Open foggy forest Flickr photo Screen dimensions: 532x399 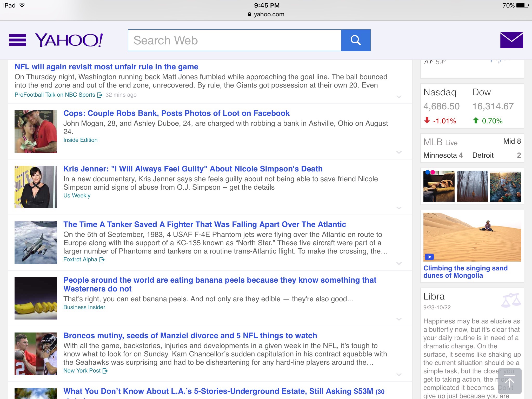click(472, 186)
